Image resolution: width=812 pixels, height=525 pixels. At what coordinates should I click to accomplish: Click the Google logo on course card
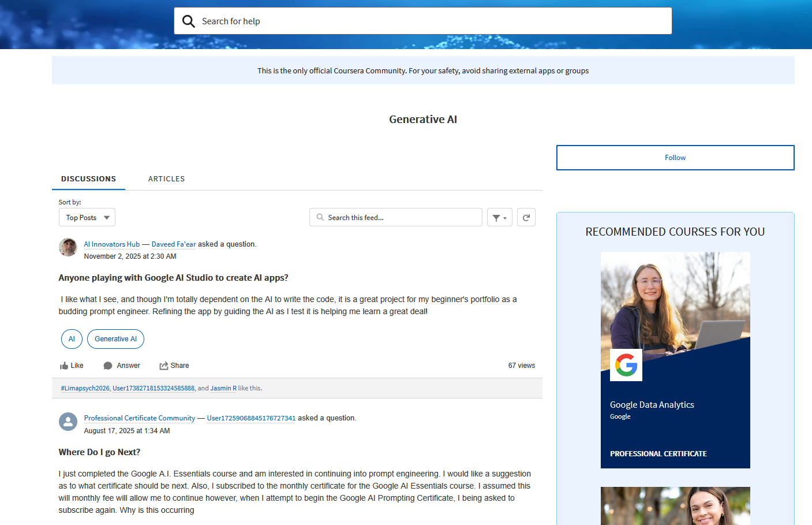coord(626,365)
